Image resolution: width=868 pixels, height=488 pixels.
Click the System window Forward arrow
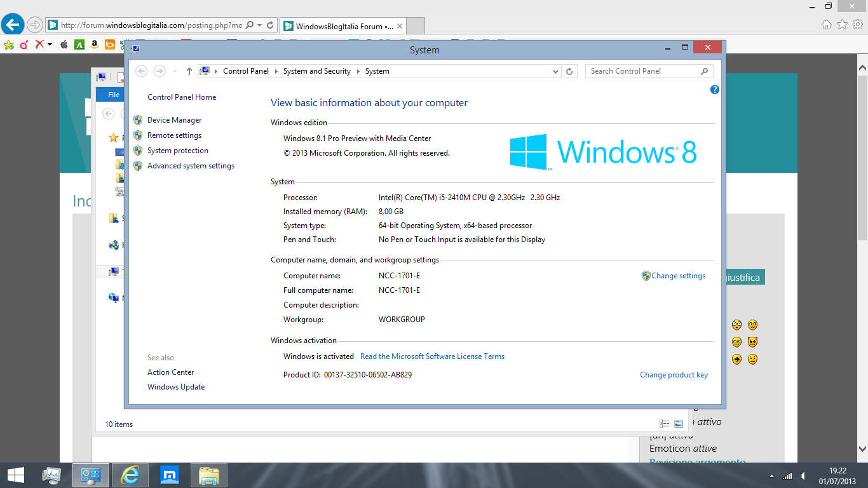(x=160, y=71)
